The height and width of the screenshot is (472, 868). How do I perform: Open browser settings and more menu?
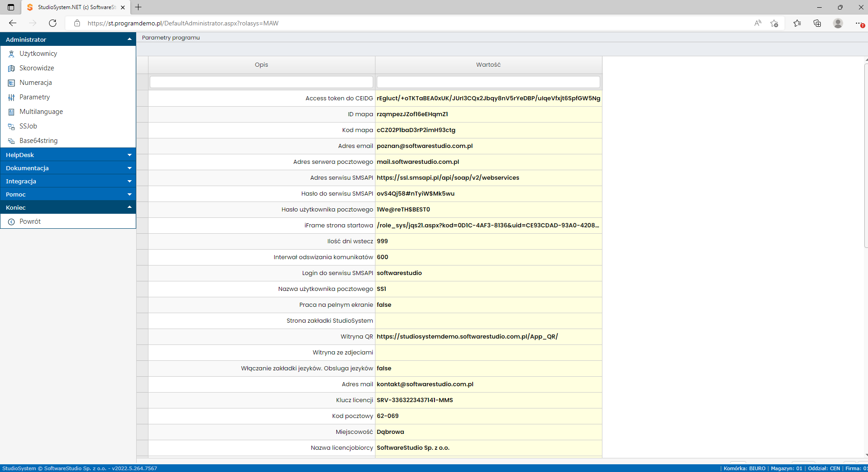point(859,23)
